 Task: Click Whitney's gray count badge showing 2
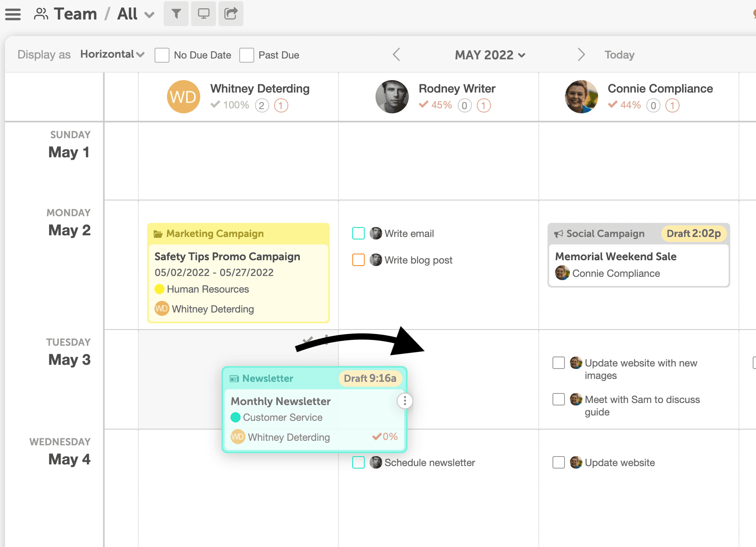click(x=262, y=105)
